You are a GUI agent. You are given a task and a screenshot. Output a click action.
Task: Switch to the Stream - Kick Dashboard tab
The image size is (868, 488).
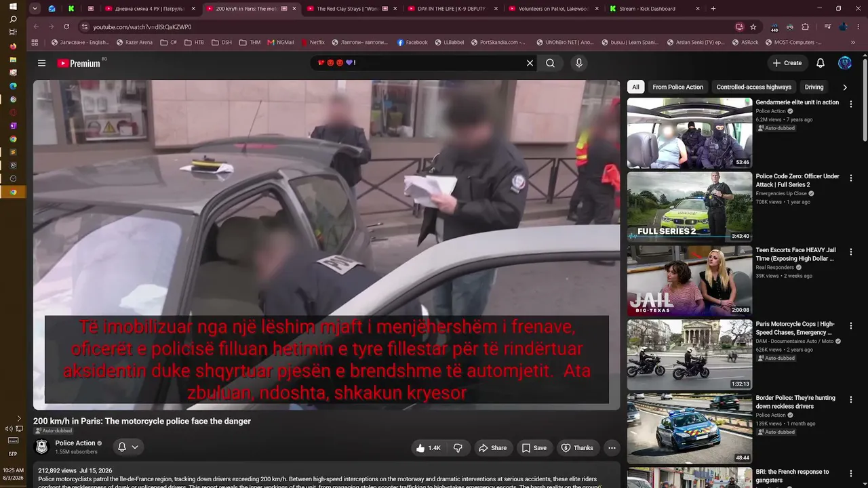(654, 9)
